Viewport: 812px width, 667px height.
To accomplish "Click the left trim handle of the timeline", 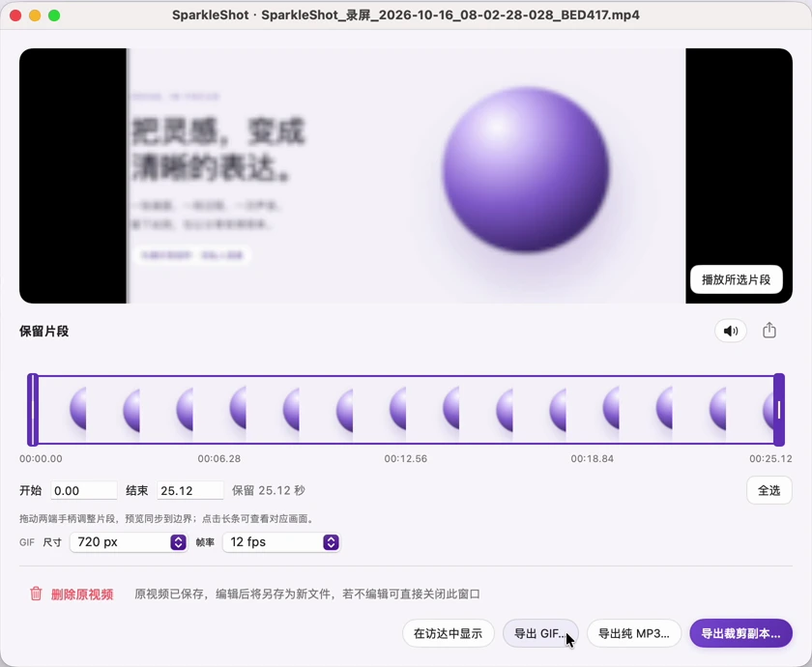I will click(x=33, y=410).
